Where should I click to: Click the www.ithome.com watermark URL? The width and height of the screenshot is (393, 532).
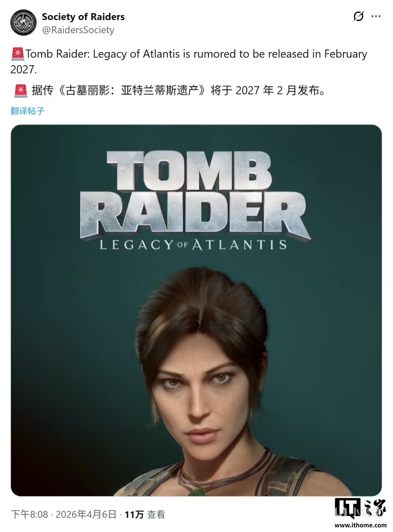[360, 525]
